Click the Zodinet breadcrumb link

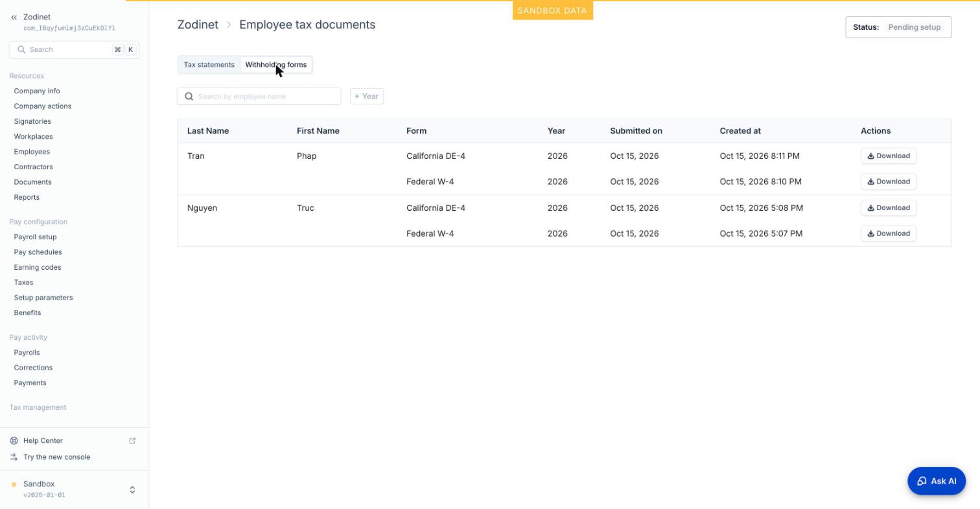(198, 25)
